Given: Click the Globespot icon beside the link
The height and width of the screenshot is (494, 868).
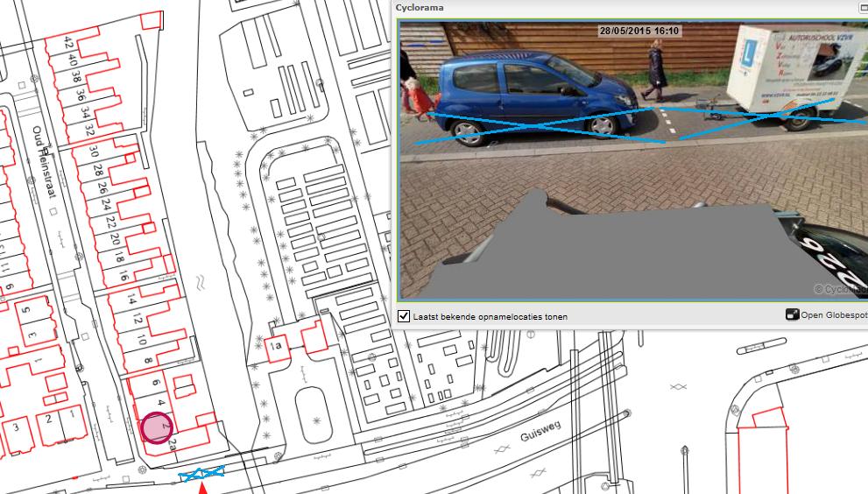Looking at the screenshot, I should 792,314.
